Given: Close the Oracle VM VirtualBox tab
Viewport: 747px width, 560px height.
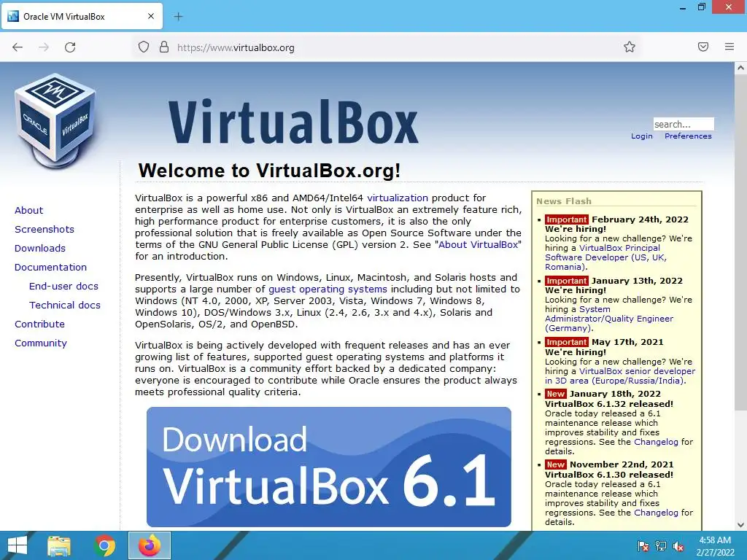Looking at the screenshot, I should pyautogui.click(x=151, y=16).
